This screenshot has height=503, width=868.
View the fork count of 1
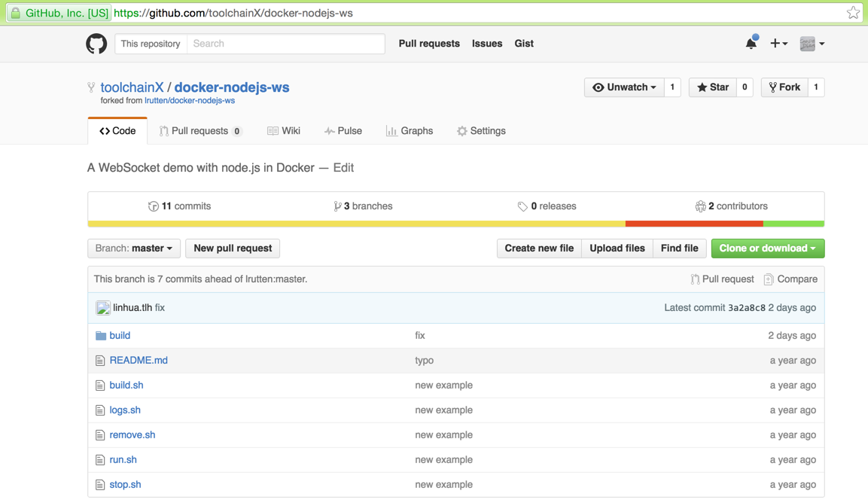tap(816, 87)
